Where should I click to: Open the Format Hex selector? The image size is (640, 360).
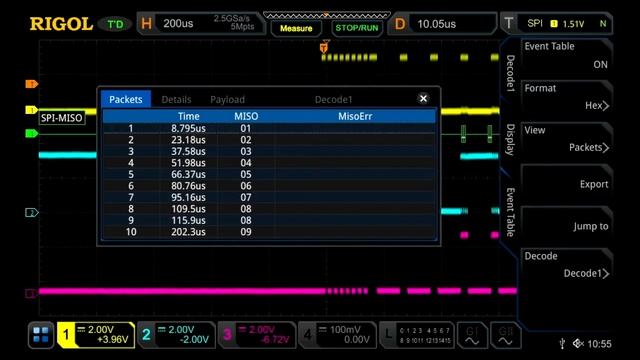point(566,98)
